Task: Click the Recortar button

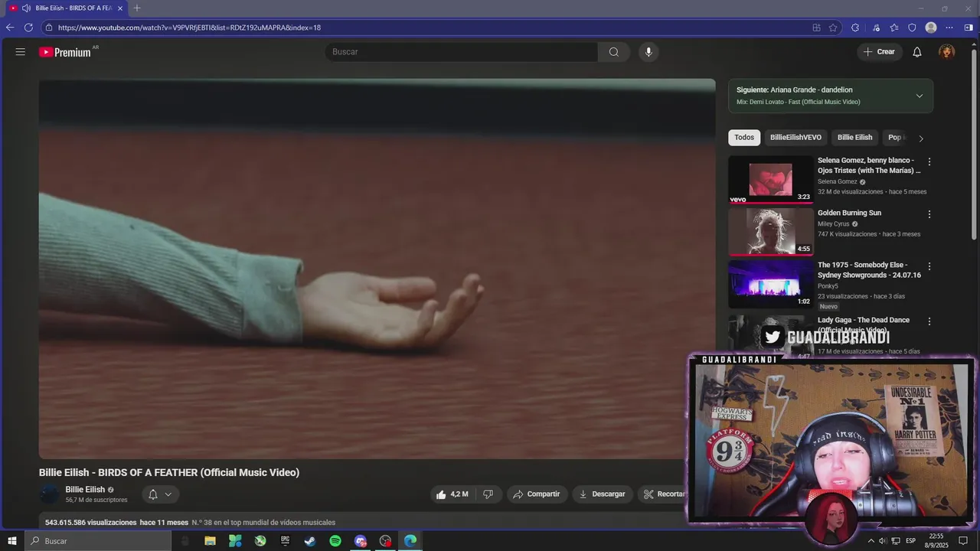Action: tap(663, 494)
